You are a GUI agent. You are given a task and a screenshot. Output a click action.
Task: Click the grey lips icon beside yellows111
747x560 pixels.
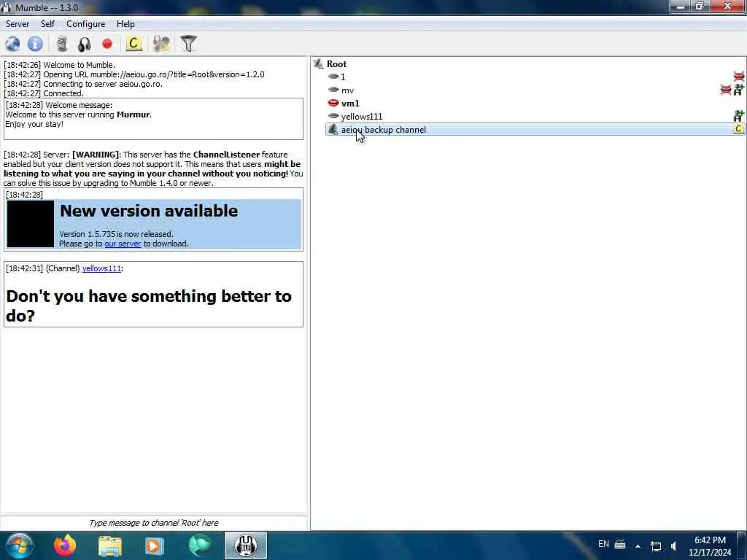coord(333,116)
